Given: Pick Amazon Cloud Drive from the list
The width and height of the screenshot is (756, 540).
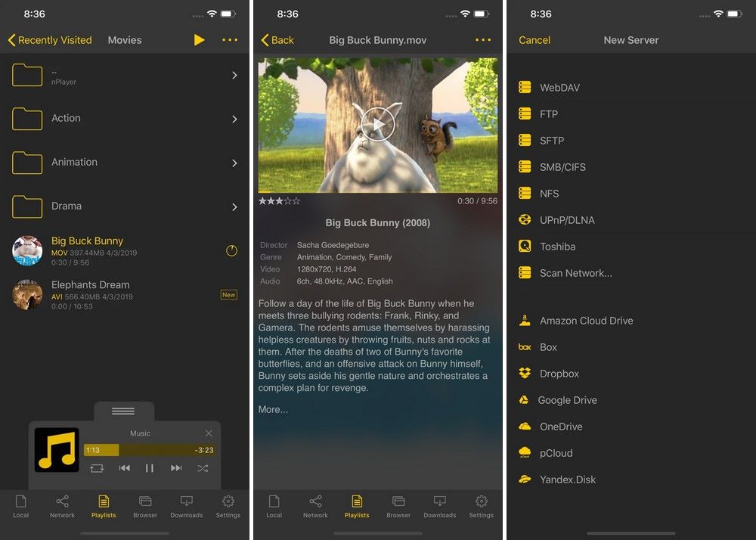Looking at the screenshot, I should click(585, 321).
